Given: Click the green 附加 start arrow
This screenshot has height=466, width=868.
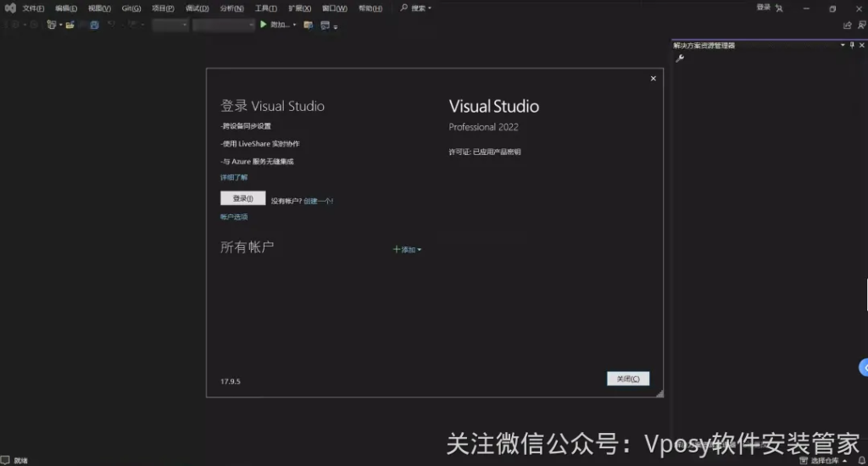Looking at the screenshot, I should click(x=264, y=25).
